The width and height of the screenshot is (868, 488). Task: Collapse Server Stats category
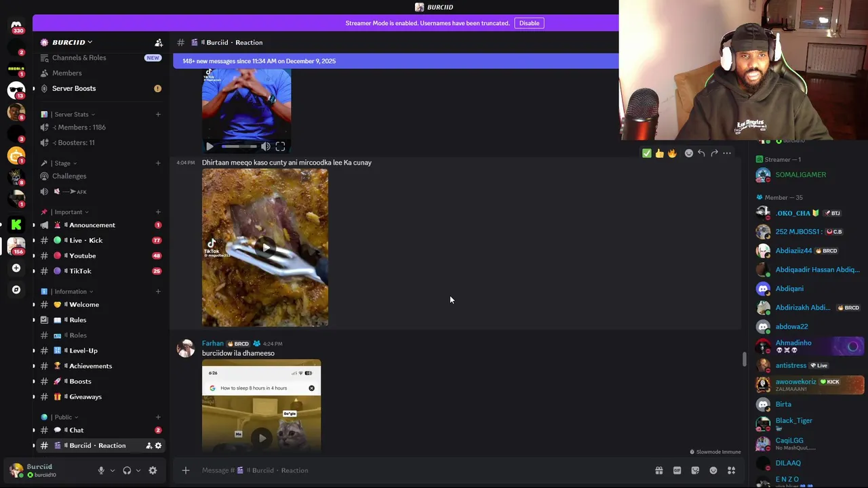(x=73, y=115)
